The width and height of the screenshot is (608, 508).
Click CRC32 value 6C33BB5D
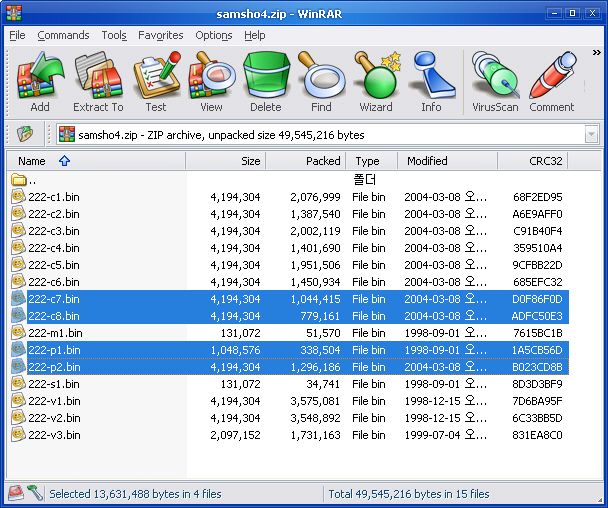point(537,418)
